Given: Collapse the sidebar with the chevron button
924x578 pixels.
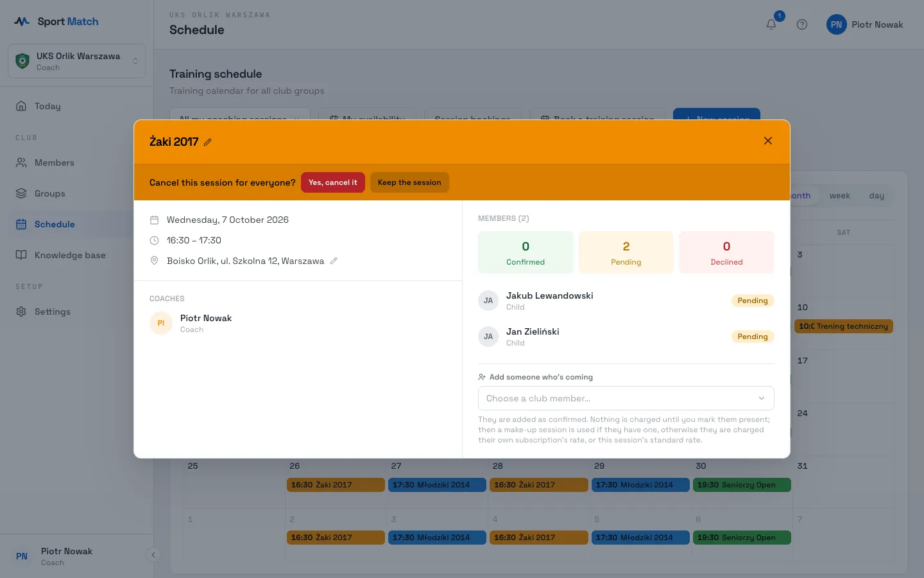Looking at the screenshot, I should tap(153, 555).
